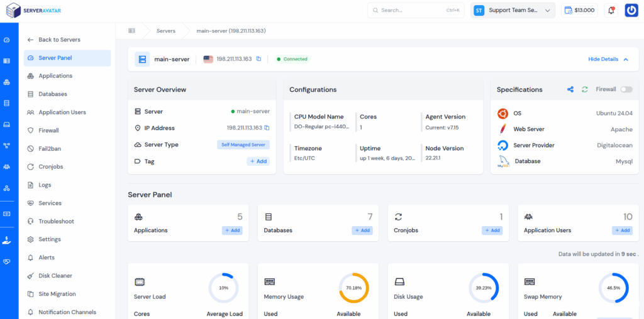
Task: Click the Disk Usage 39.23% progress ring
Action: click(x=484, y=288)
